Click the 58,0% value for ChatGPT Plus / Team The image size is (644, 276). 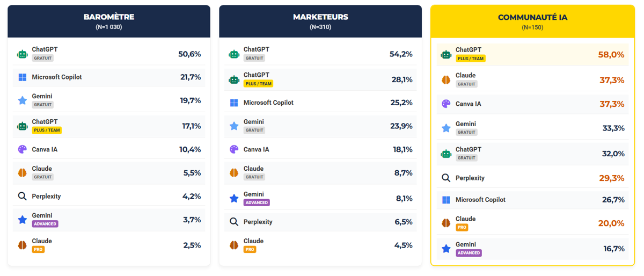[611, 54]
